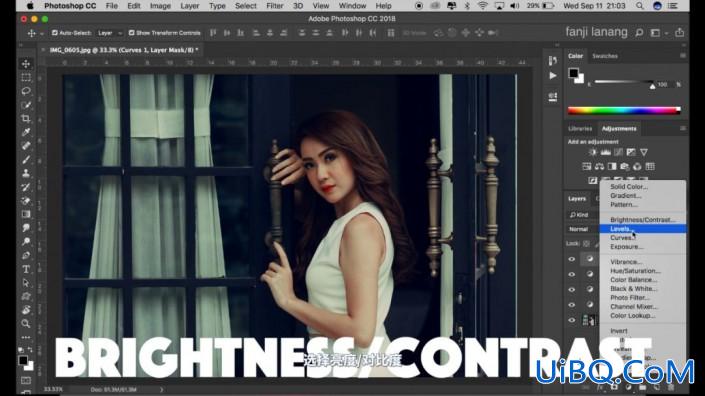Switch to the Swatches tab
This screenshot has height=396, width=705.
point(605,56)
